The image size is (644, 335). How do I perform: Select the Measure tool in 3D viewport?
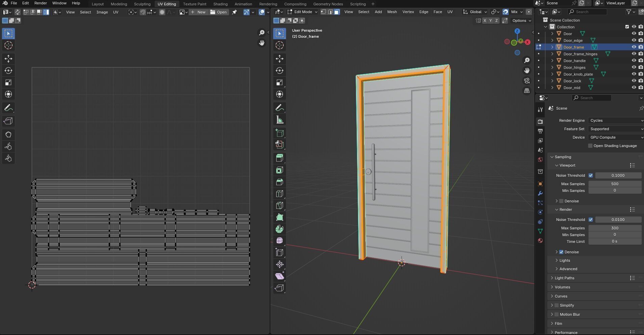(279, 120)
